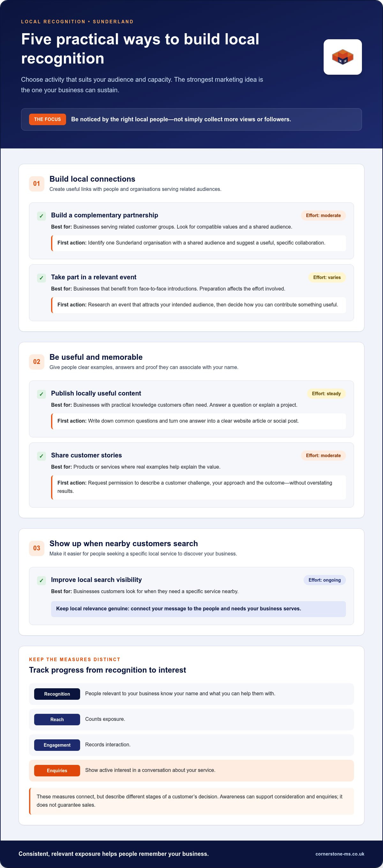Click the 01 section number badge
Viewport: 383px width, 868px height.
[x=37, y=184]
